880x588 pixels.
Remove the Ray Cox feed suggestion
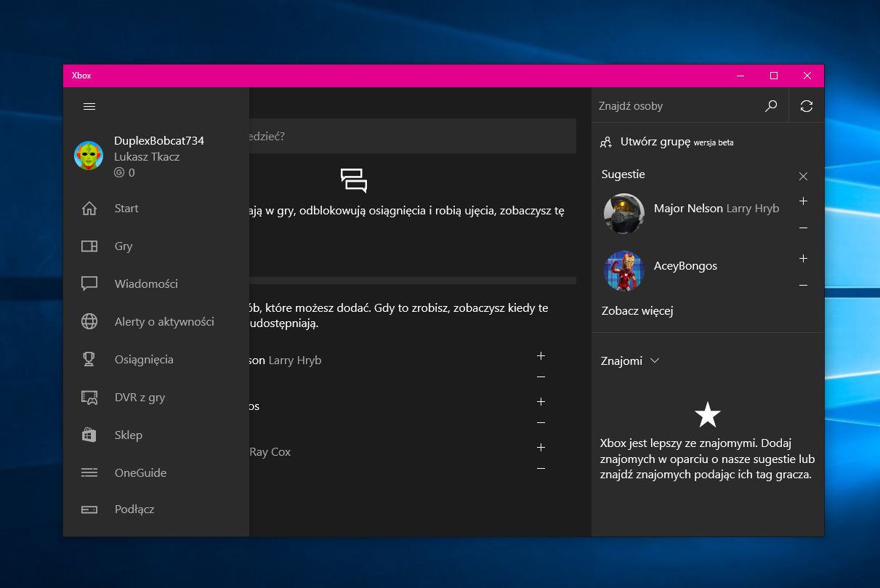pyautogui.click(x=541, y=468)
